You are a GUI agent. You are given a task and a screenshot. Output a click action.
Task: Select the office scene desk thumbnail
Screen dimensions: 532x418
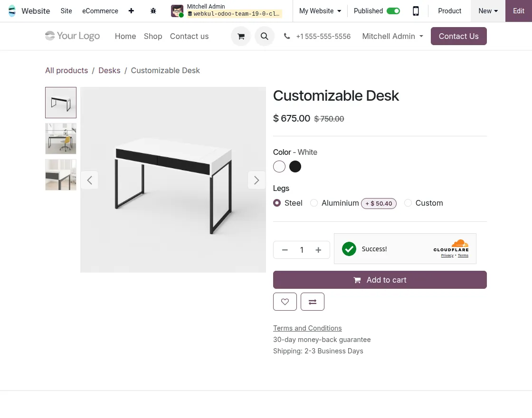pos(61,139)
